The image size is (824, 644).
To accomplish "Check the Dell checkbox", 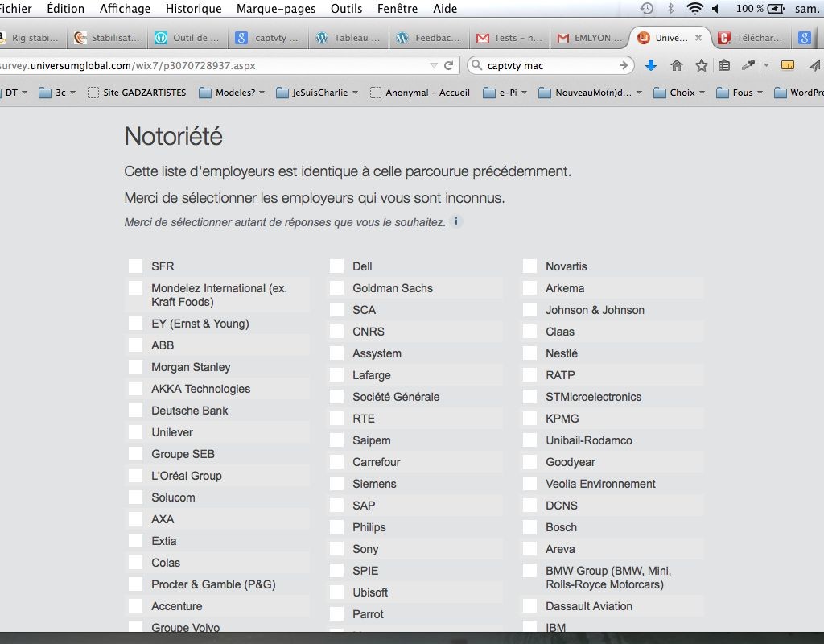I will click(337, 266).
